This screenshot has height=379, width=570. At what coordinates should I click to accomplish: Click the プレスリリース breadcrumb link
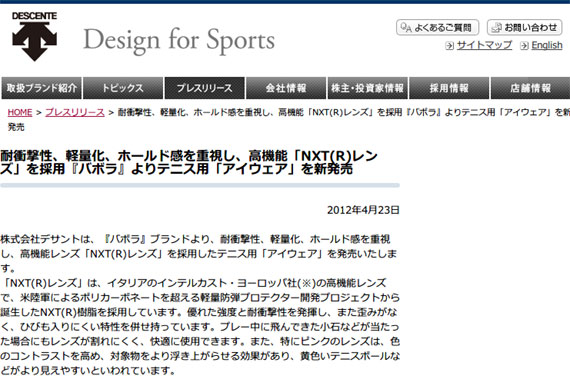(75, 112)
